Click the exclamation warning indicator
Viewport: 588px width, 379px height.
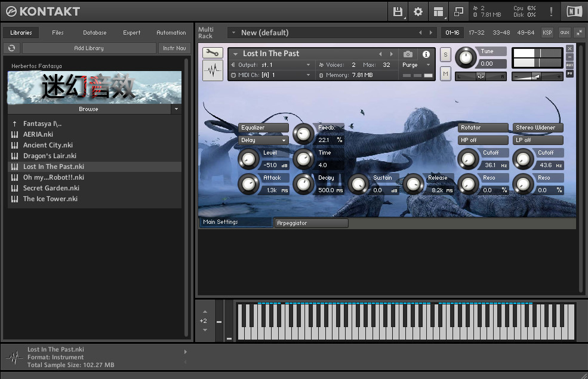tap(551, 11)
